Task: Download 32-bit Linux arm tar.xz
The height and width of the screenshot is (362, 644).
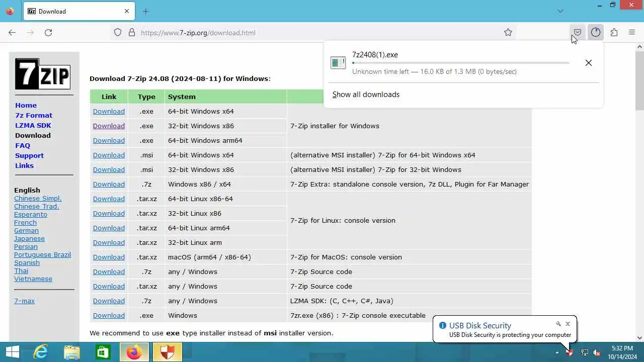Action: tap(109, 242)
